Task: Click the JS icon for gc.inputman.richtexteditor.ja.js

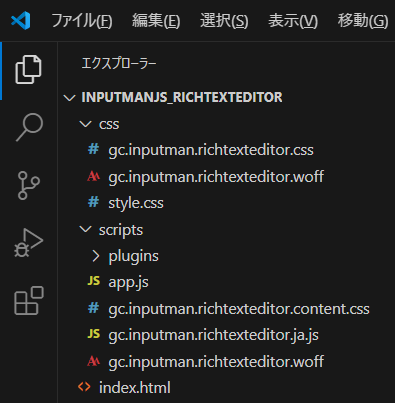Action: [x=94, y=334]
